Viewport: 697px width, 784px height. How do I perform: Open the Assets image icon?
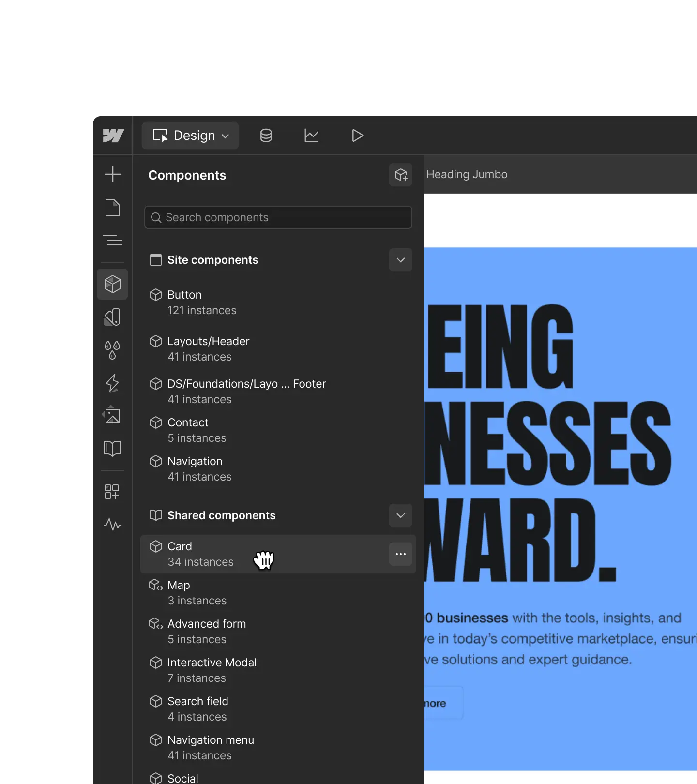(112, 416)
